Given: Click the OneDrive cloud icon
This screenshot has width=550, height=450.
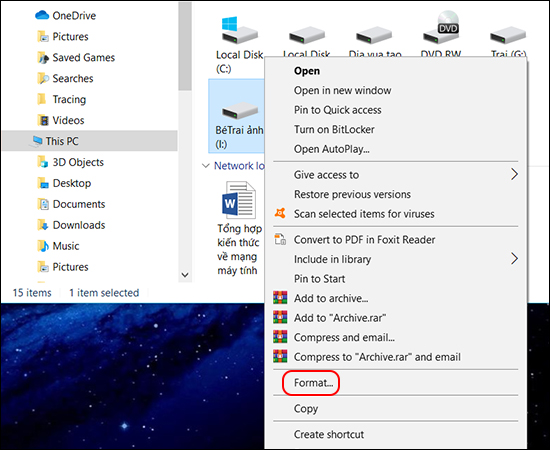Looking at the screenshot, I should pyautogui.click(x=42, y=15).
